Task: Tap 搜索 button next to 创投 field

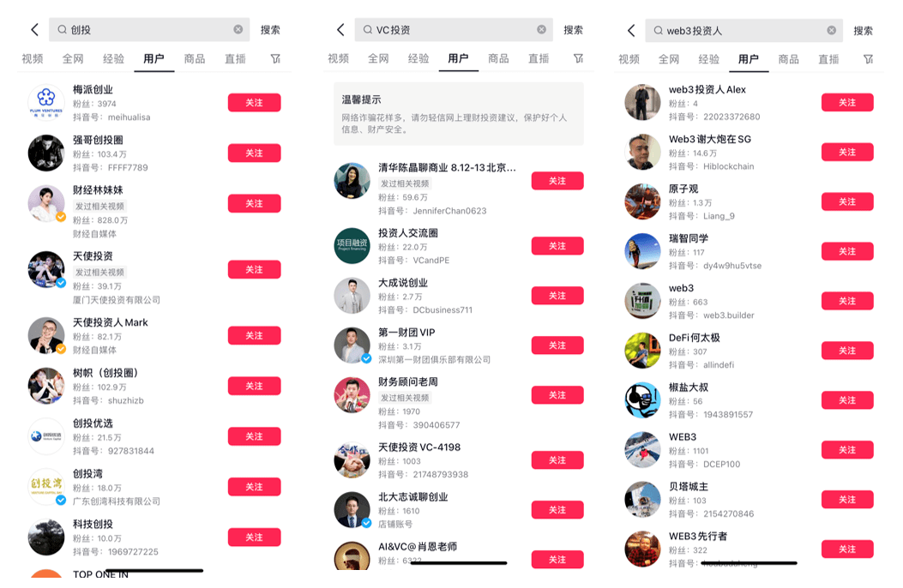Action: [x=270, y=29]
